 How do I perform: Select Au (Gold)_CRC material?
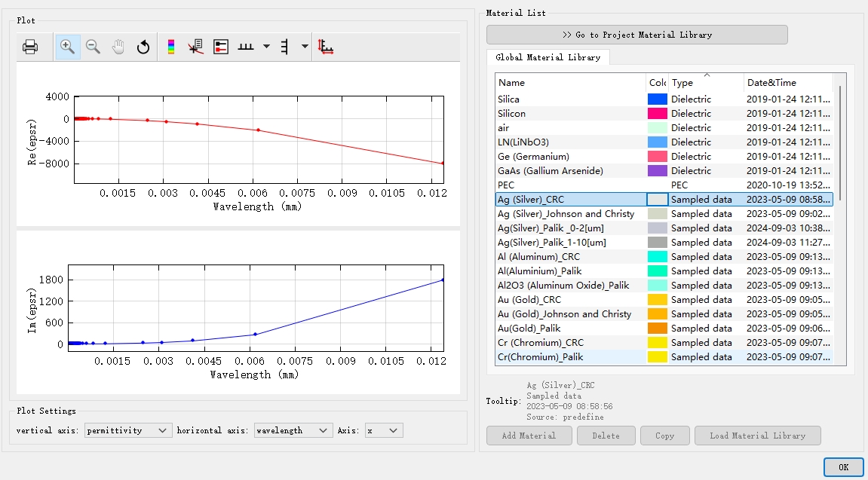[664, 300]
